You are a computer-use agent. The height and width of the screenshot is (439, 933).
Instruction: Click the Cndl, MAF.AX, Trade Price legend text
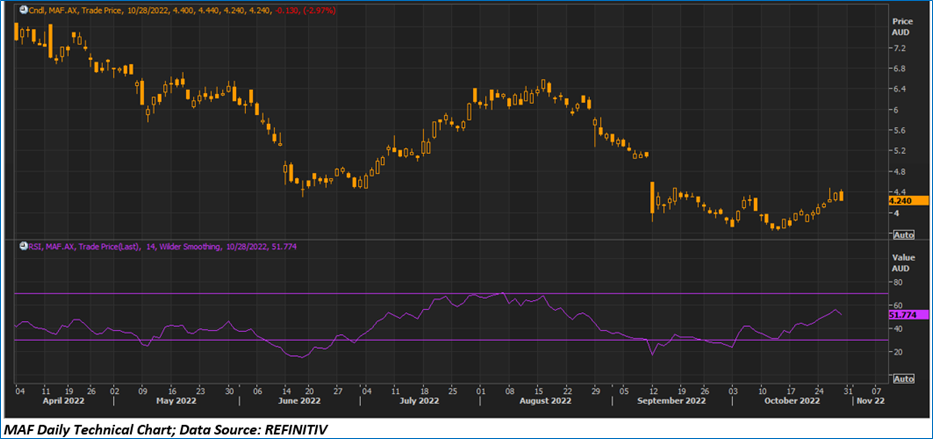(73, 10)
